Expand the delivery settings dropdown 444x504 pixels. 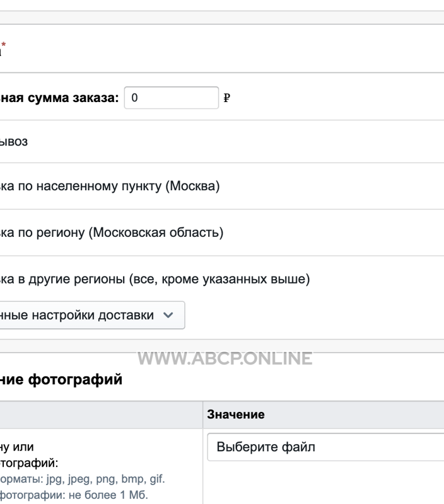(92, 315)
